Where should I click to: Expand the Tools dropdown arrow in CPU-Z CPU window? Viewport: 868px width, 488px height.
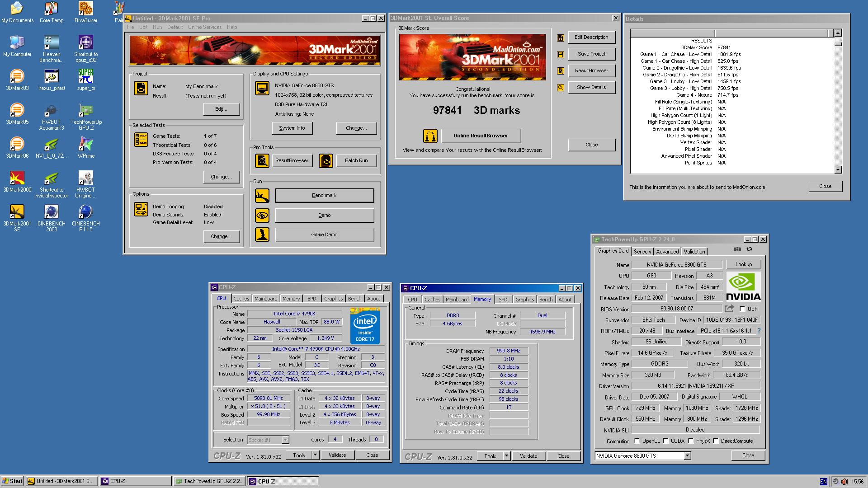pos(315,455)
